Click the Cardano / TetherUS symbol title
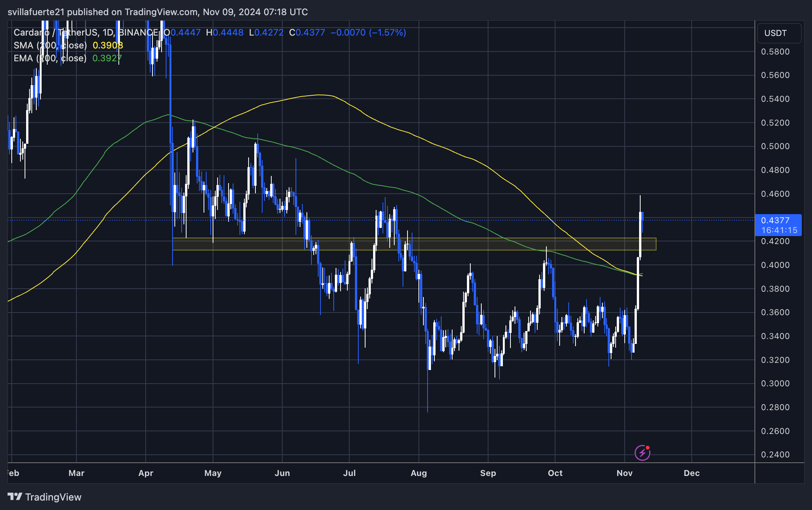This screenshot has height=510, width=812. click(x=56, y=33)
